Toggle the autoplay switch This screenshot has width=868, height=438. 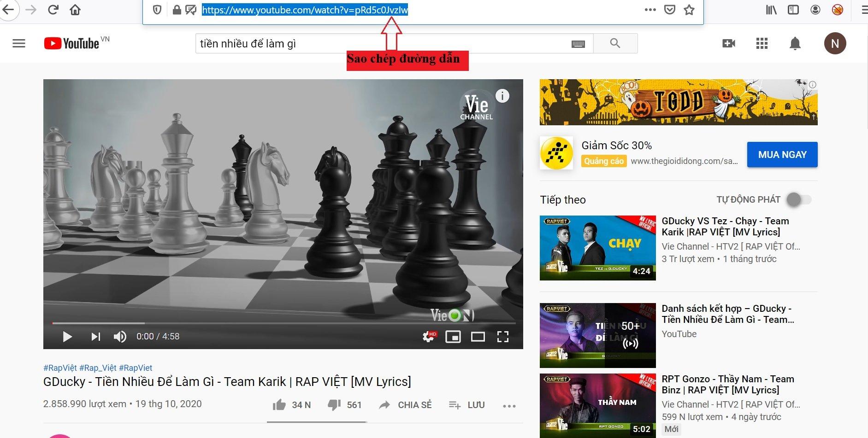tap(799, 199)
